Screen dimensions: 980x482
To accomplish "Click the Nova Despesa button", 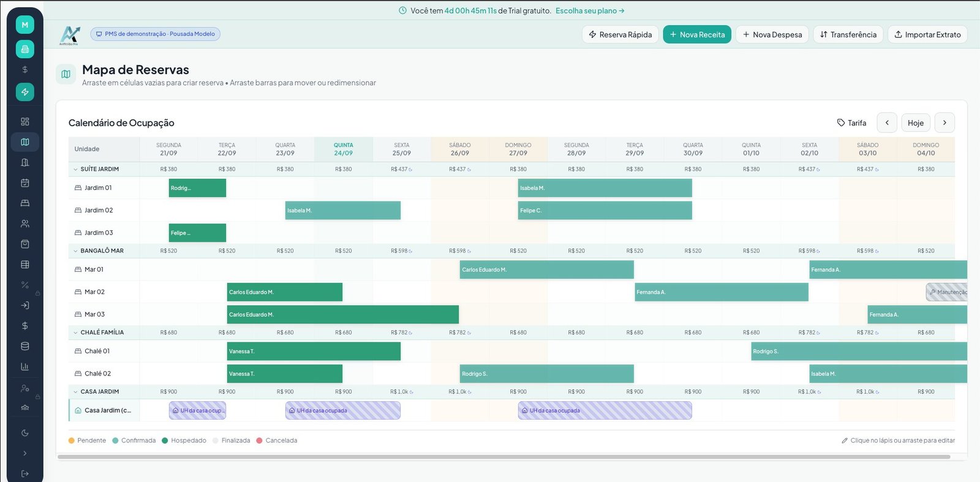I will pyautogui.click(x=772, y=34).
